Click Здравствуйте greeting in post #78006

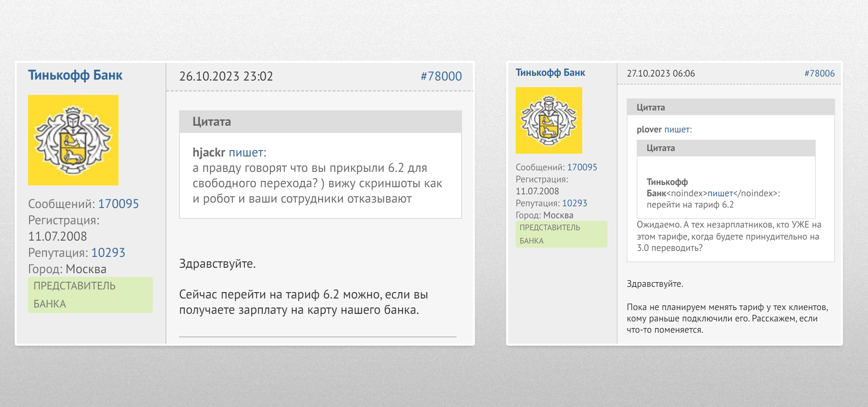655,284
